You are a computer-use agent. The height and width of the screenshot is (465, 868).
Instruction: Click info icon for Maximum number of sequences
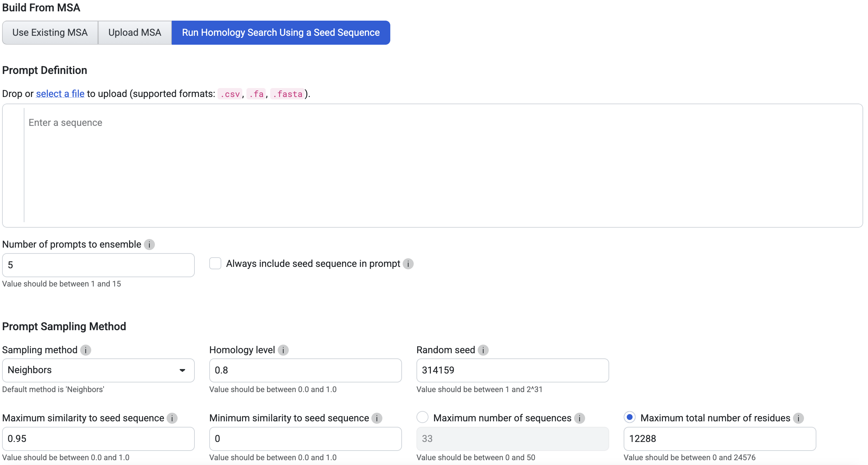coord(580,418)
